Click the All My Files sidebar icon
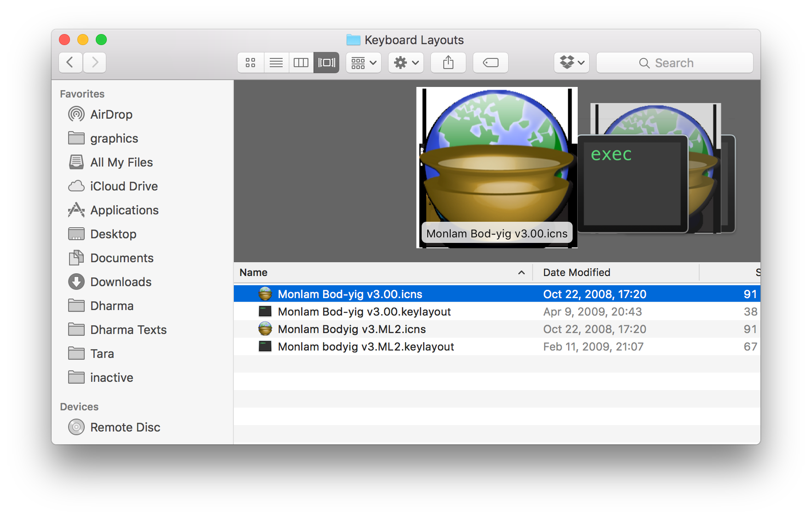This screenshot has height=518, width=812. (76, 162)
